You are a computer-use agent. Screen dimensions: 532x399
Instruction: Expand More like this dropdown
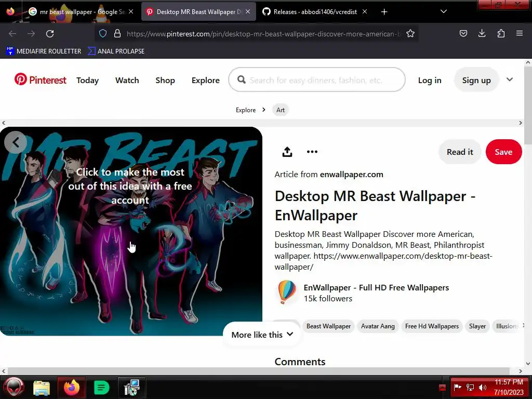(262, 335)
